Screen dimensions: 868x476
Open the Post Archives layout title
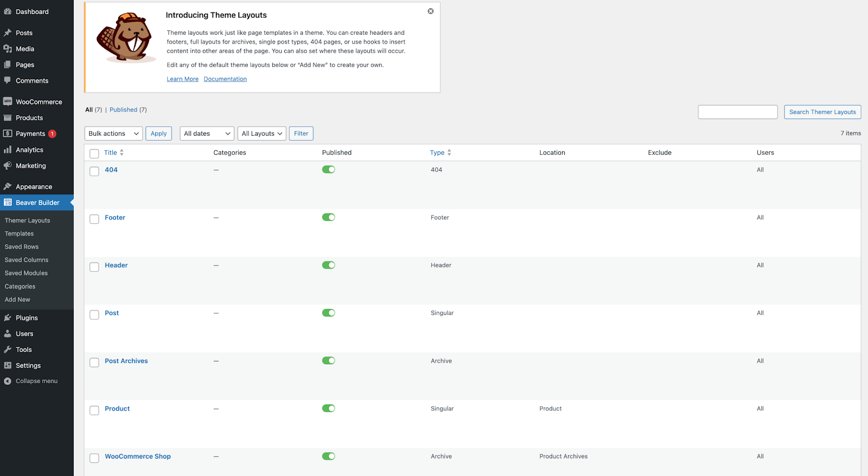pos(126,361)
